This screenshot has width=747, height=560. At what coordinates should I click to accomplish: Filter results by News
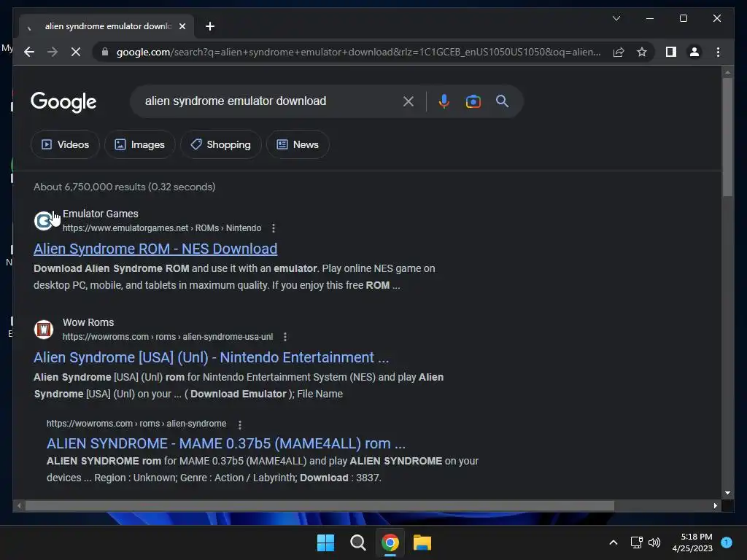pos(298,144)
